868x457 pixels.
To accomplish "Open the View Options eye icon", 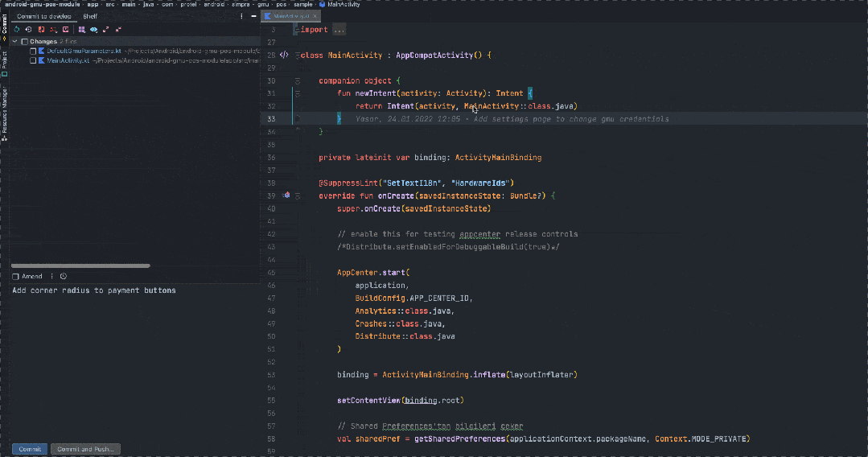I will (94, 29).
